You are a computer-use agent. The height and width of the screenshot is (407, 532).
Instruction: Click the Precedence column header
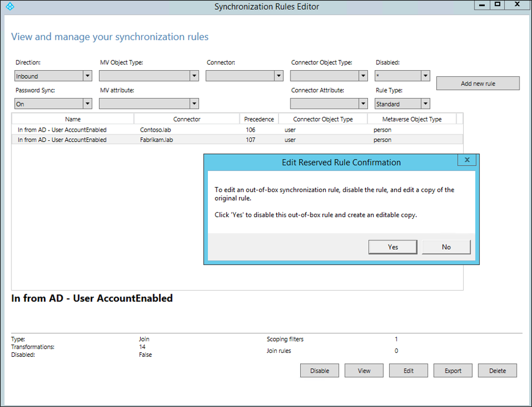[259, 119]
